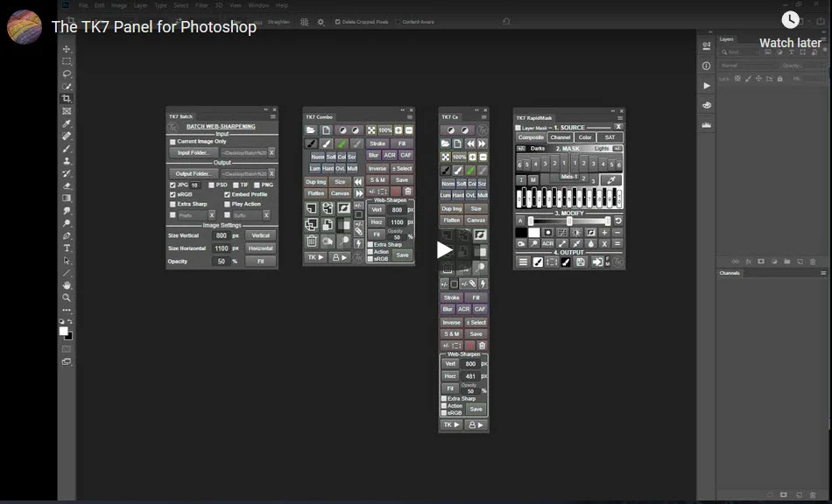
Task: Click zoom-in plus icon in TK7 Combo
Action: [398, 129]
